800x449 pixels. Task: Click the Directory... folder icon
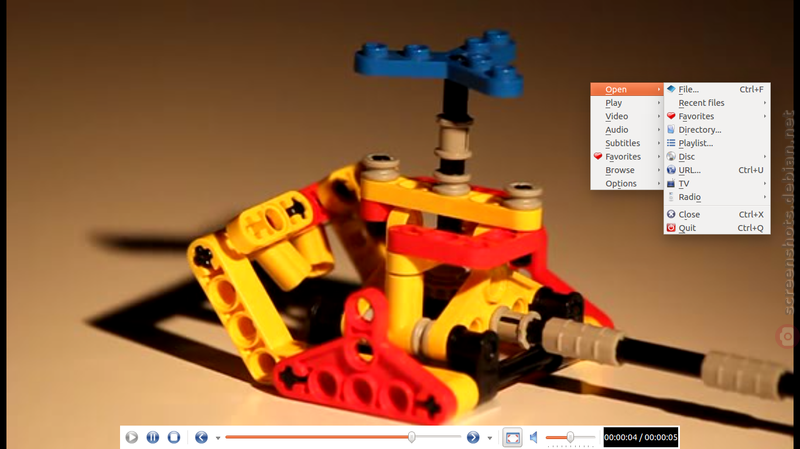671,130
